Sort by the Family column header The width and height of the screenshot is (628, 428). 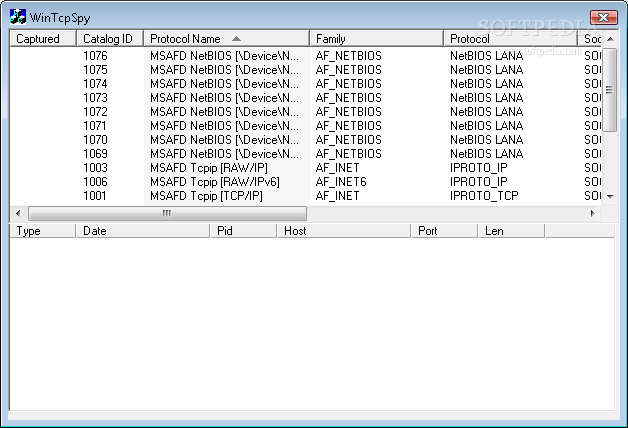pos(376,38)
